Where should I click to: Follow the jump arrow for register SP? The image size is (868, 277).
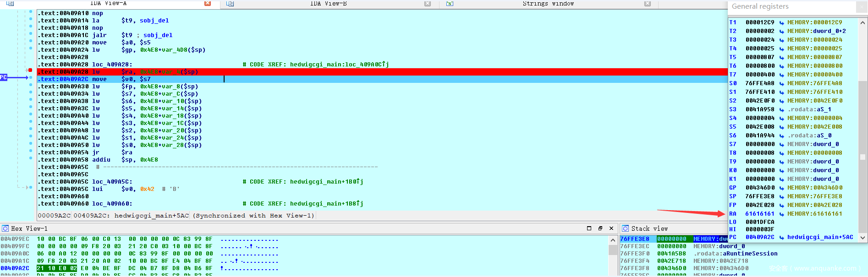point(782,196)
